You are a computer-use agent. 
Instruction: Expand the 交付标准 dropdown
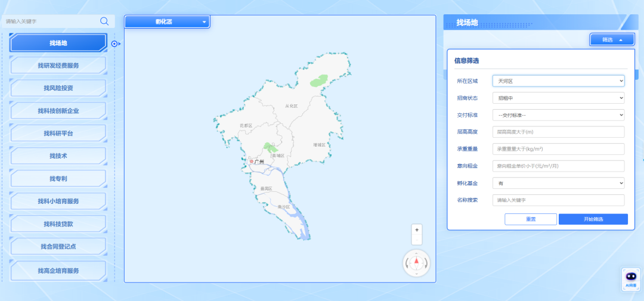[x=558, y=115]
